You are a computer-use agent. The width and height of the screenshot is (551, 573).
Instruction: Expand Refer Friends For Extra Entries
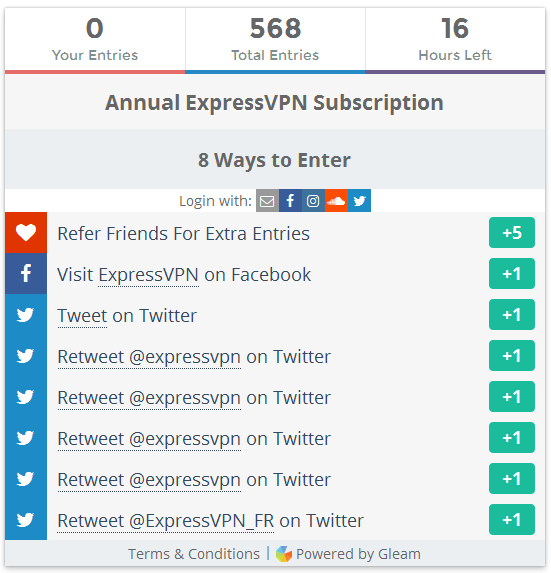[183, 234]
